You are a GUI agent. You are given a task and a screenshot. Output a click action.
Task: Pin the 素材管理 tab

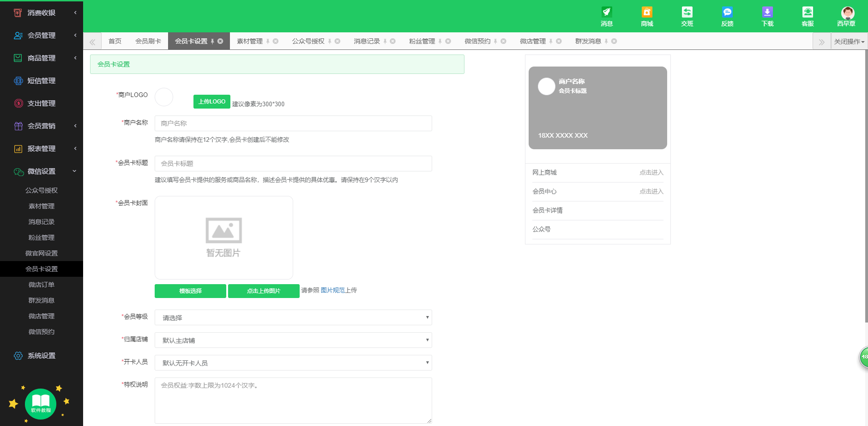(268, 41)
